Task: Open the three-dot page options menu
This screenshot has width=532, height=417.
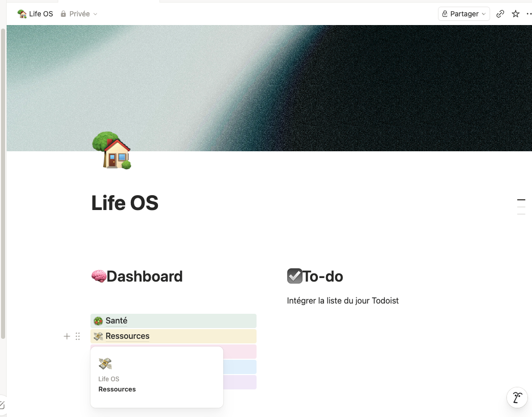Action: [x=529, y=14]
